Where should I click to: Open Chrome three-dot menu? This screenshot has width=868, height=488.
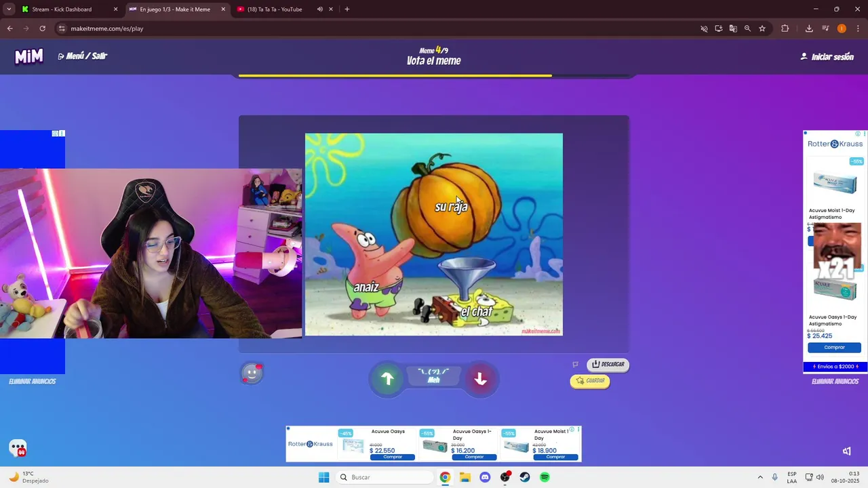tap(858, 28)
